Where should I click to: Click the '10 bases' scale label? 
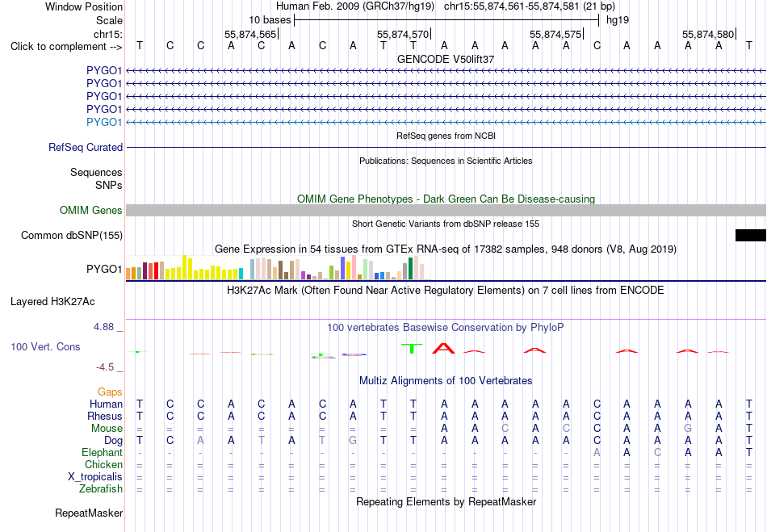[270, 20]
